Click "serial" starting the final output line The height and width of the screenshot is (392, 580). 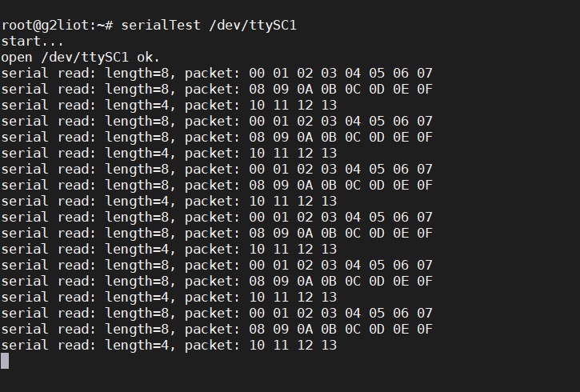(25, 345)
